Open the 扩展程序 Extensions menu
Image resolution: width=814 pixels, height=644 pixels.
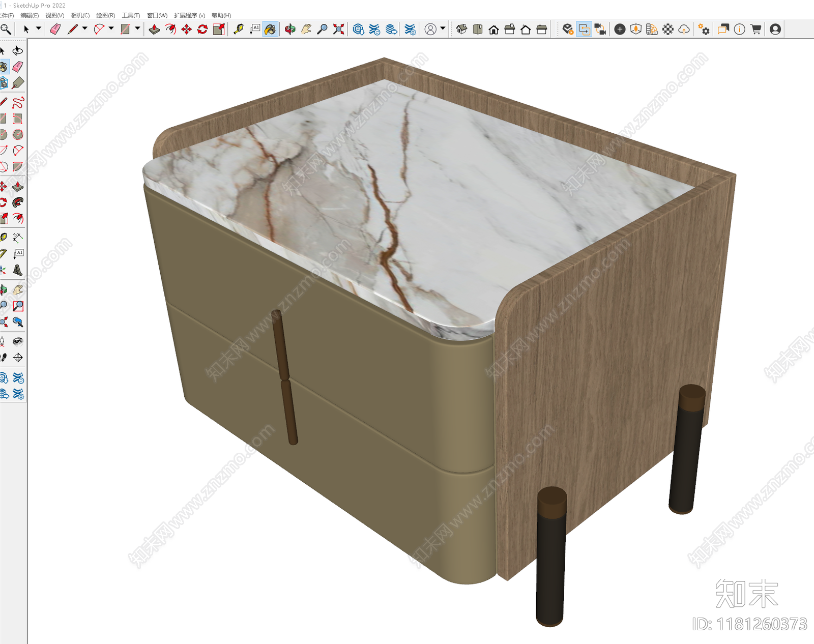click(189, 15)
